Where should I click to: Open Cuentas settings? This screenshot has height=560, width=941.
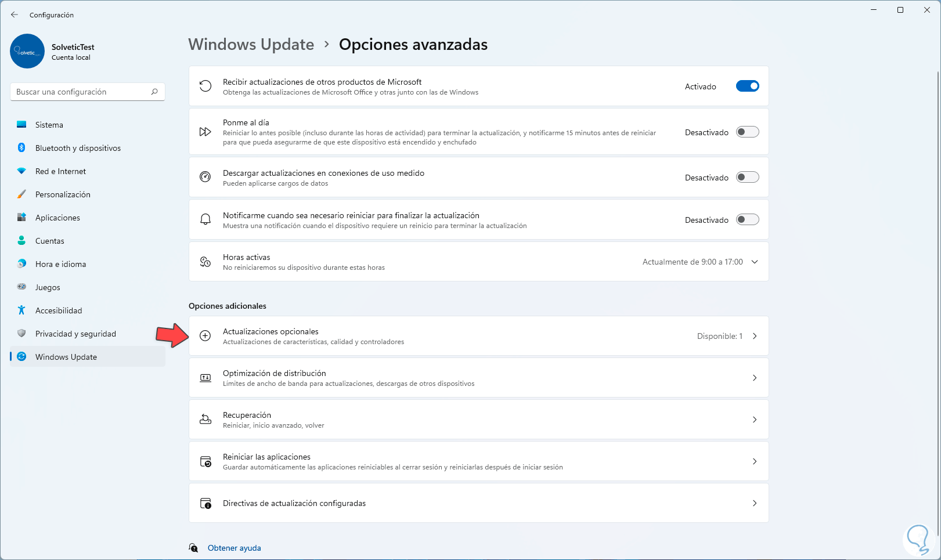(88, 241)
